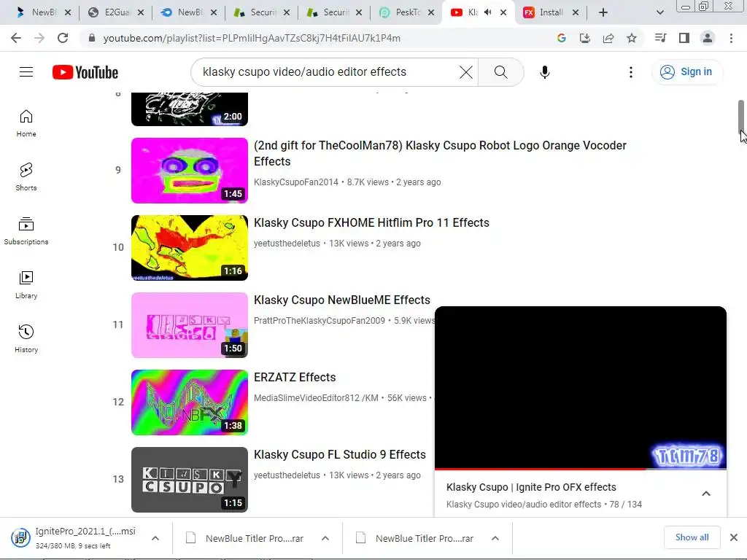The image size is (747, 560).
Task: Bookmark this page with star icon
Action: pos(631,38)
